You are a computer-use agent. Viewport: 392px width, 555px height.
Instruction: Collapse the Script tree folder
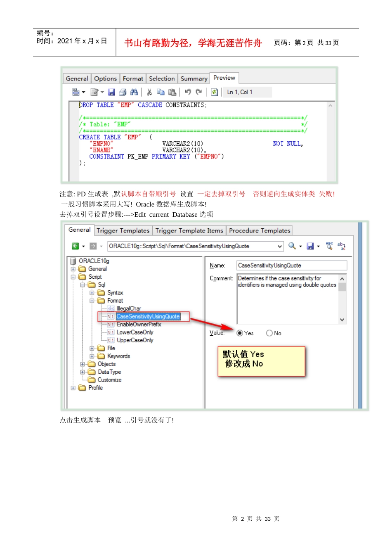[x=73, y=277]
